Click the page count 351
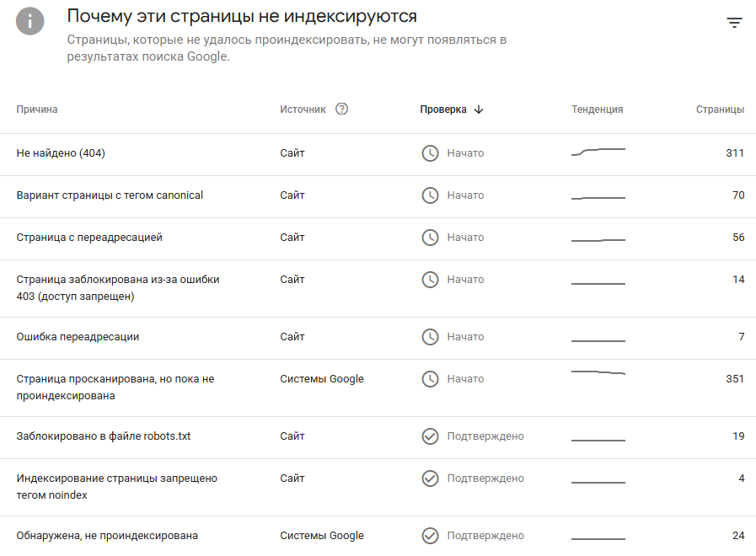Image resolution: width=756 pixels, height=556 pixels. (735, 379)
